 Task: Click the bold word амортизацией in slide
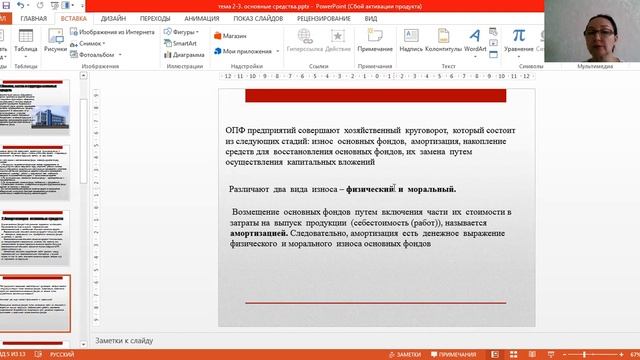[259, 233]
